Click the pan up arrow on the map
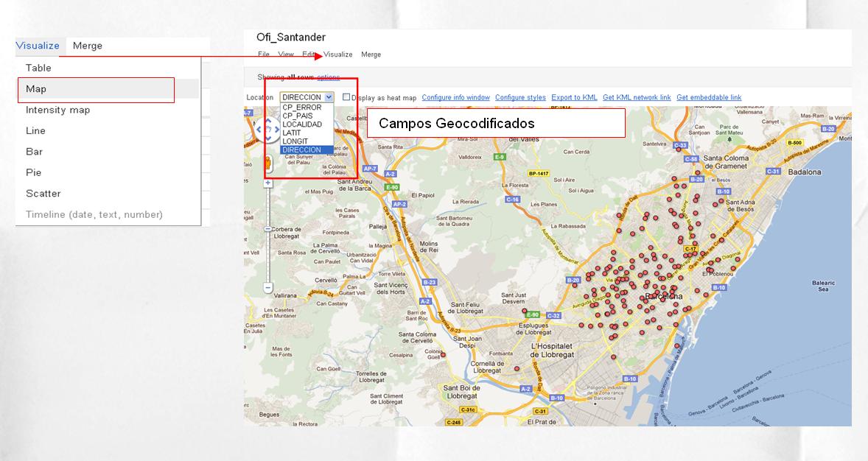The width and height of the screenshot is (868, 461). tap(267, 120)
